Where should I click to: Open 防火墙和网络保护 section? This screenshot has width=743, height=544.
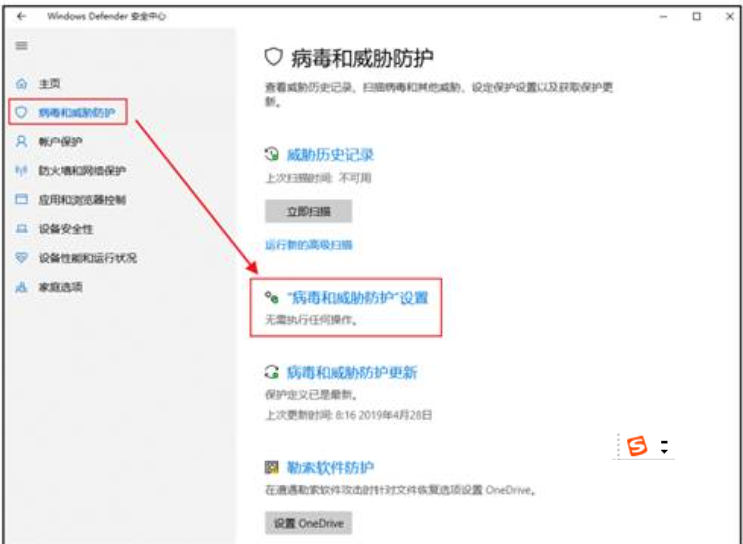point(82,170)
